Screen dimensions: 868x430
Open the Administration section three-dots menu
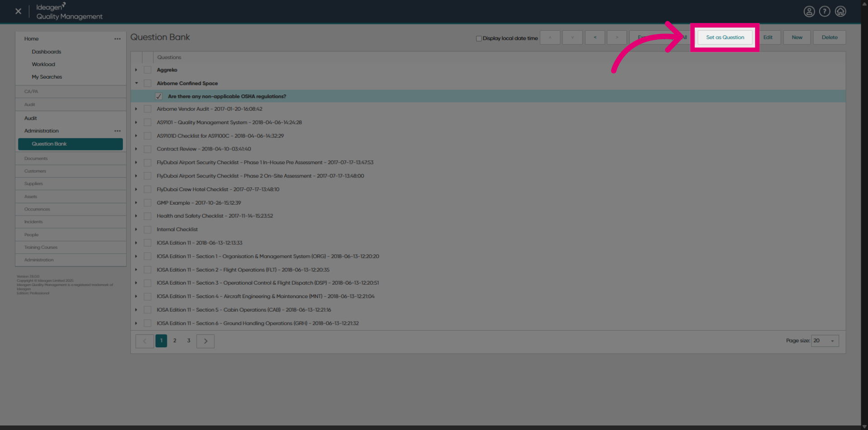pos(118,131)
